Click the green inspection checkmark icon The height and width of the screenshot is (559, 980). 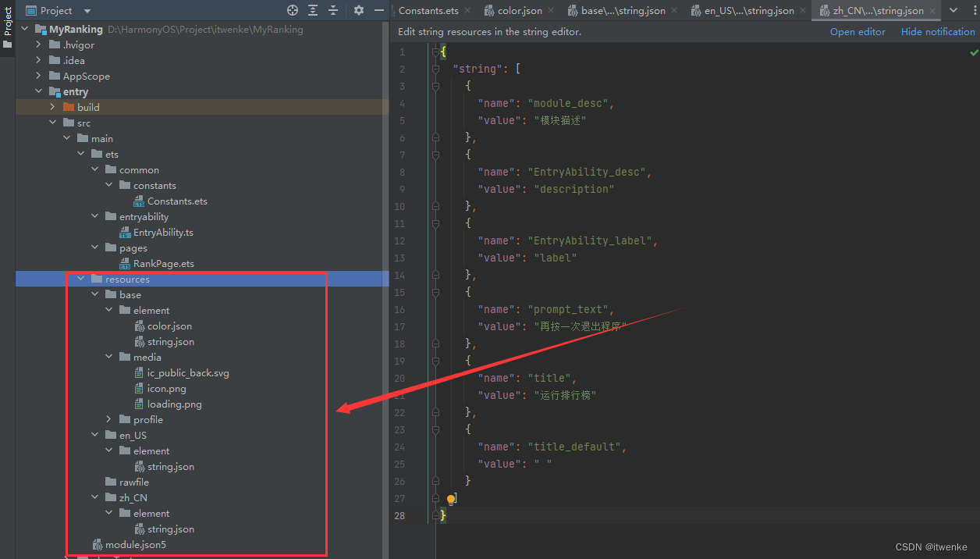point(974,52)
